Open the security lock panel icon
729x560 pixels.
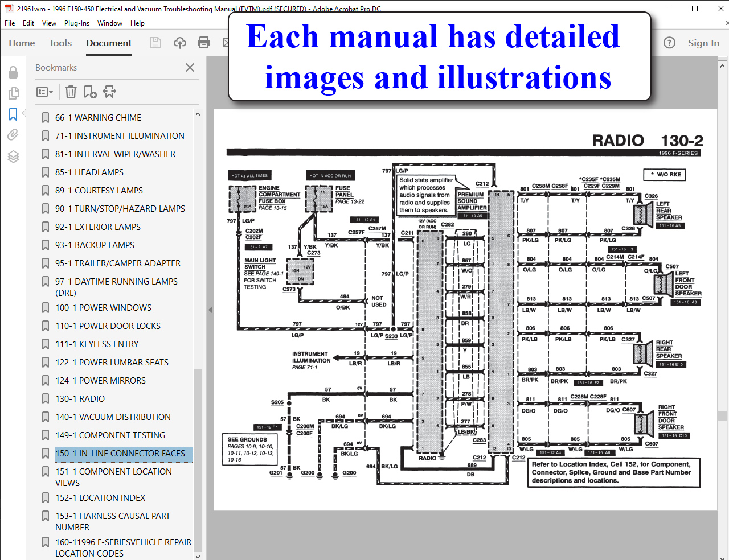tap(13, 72)
